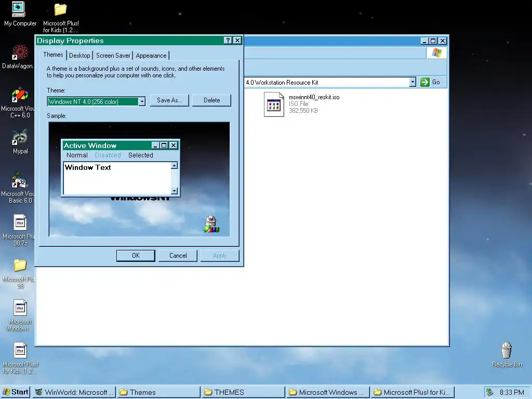
Task: Click the 8:33 PM clock
Action: pos(512,393)
